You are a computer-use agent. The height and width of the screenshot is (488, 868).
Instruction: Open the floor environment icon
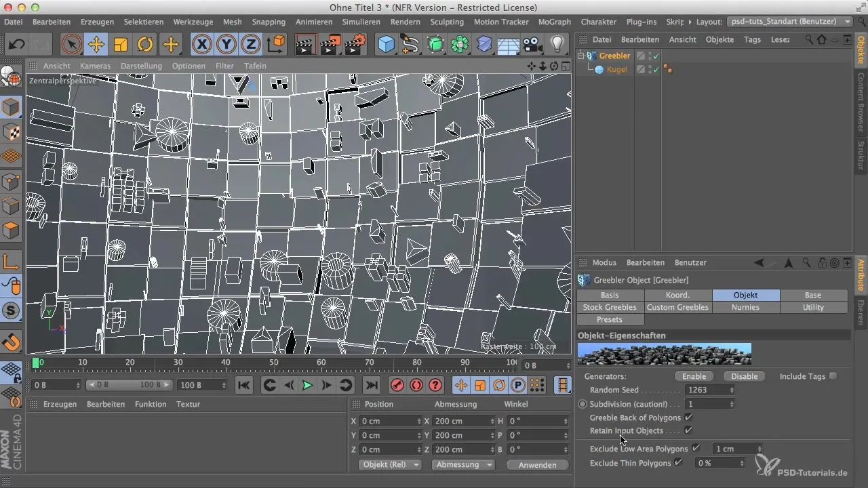click(x=508, y=45)
